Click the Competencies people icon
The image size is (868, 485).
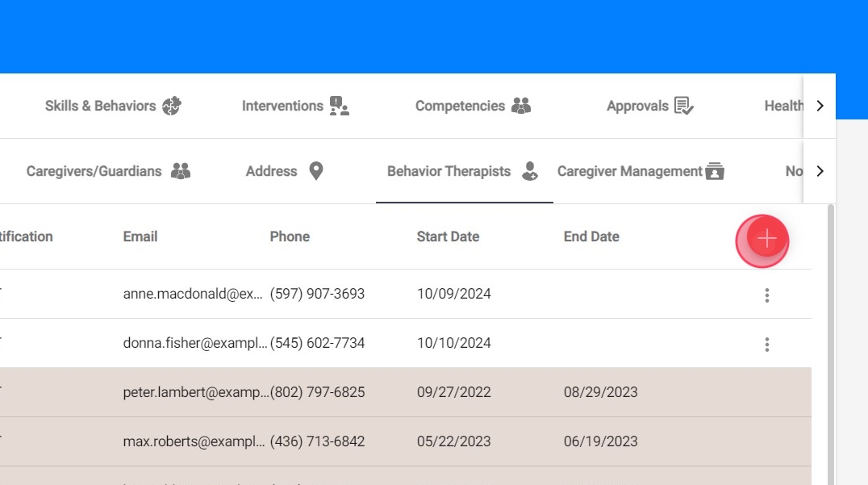(x=522, y=106)
